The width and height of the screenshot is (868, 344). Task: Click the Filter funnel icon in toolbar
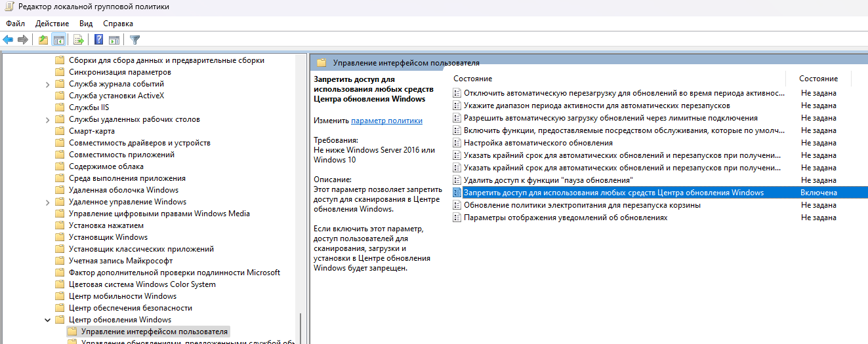coord(134,40)
